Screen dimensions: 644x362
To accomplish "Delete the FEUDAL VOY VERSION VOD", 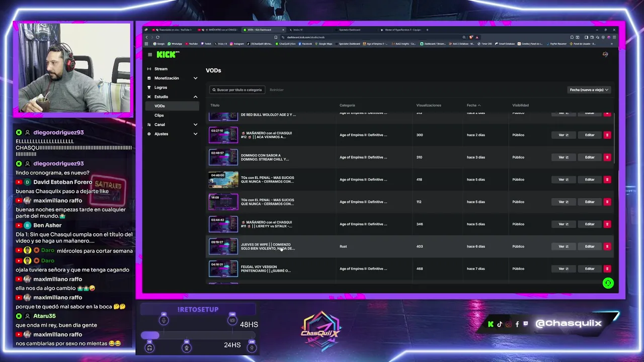I will tap(607, 268).
